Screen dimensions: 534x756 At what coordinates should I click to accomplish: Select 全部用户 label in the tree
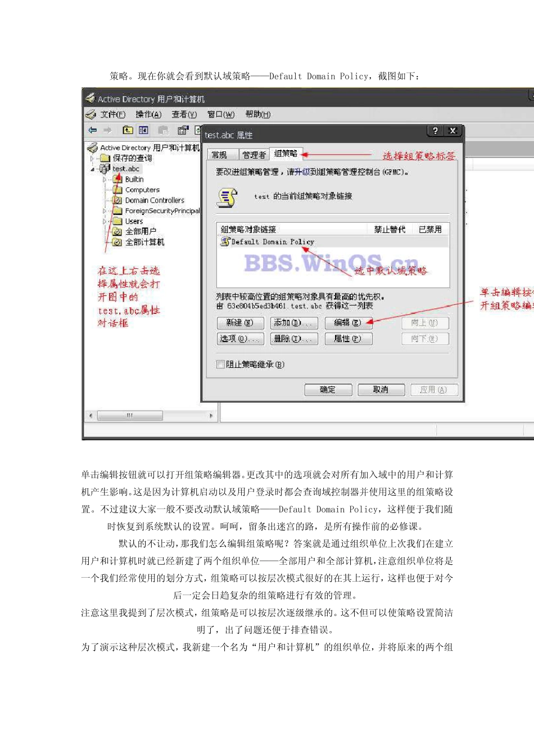click(x=141, y=231)
